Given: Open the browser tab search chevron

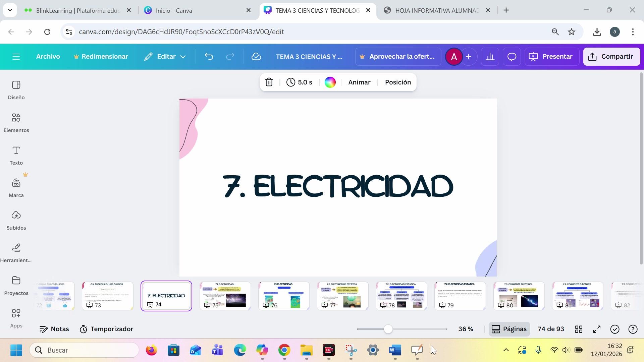Looking at the screenshot, I should click(x=10, y=10).
